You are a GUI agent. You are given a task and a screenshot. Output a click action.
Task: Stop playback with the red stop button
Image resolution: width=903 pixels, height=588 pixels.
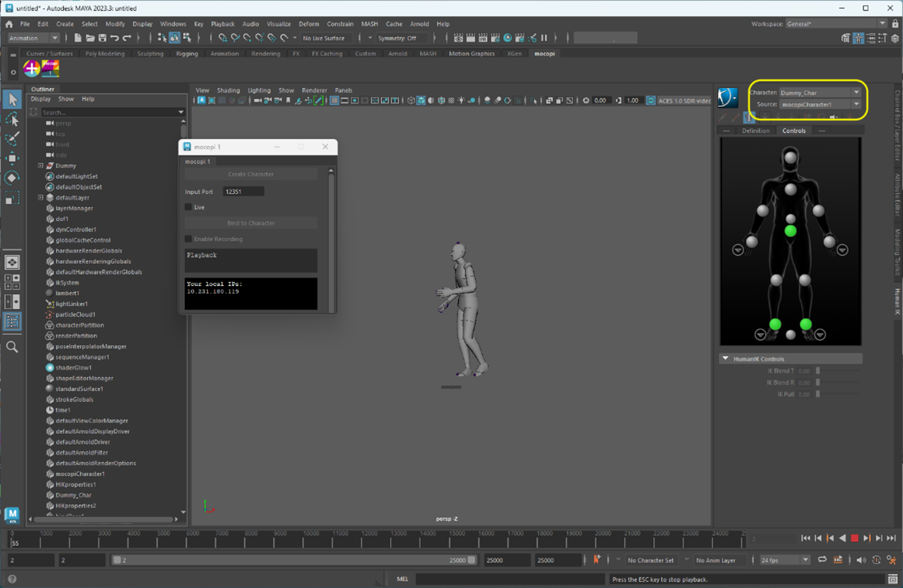[854, 538]
